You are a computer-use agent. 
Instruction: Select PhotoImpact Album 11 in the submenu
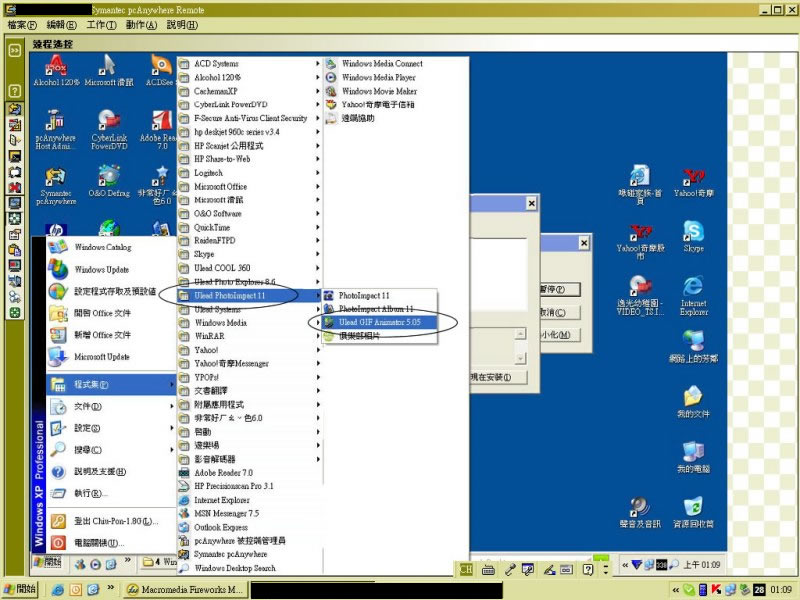tap(380, 309)
